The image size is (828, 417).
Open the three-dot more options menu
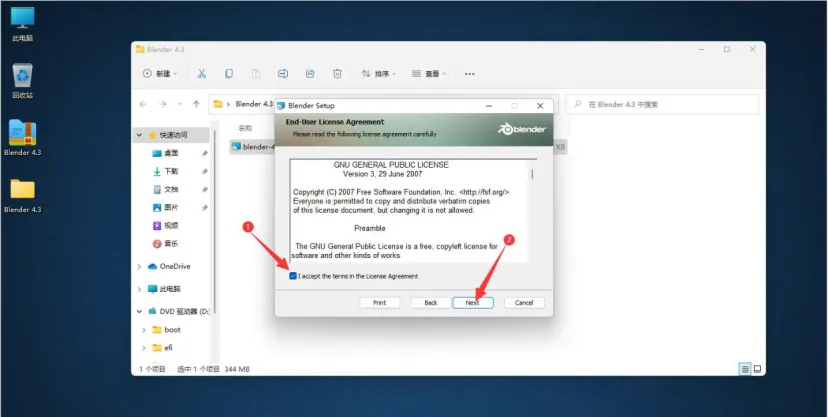[469, 74]
